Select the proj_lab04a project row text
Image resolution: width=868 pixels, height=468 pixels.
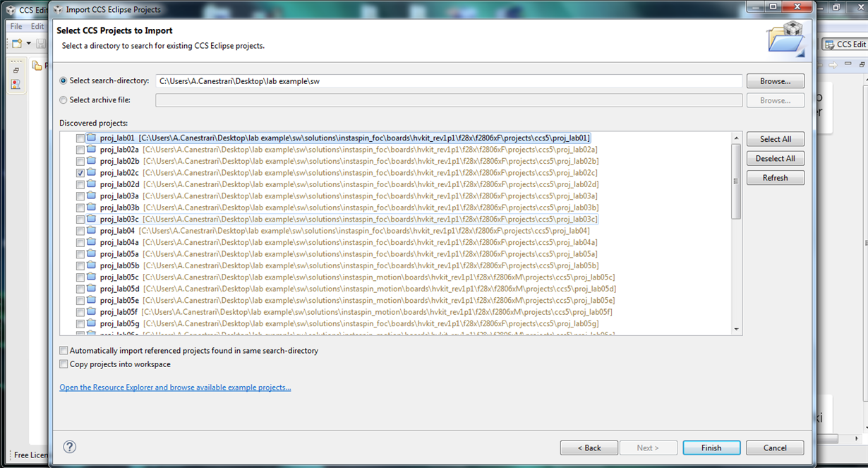(349, 242)
